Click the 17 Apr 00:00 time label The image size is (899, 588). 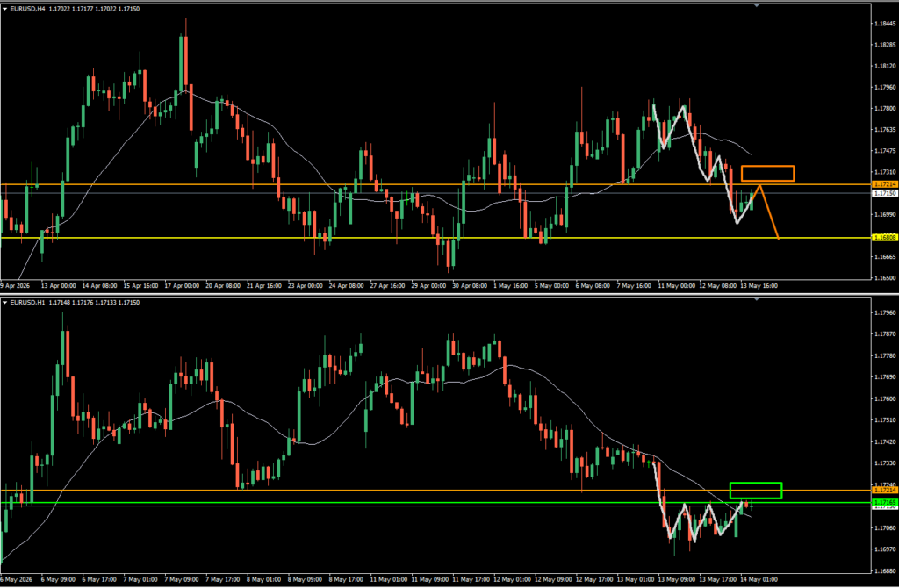click(x=183, y=285)
